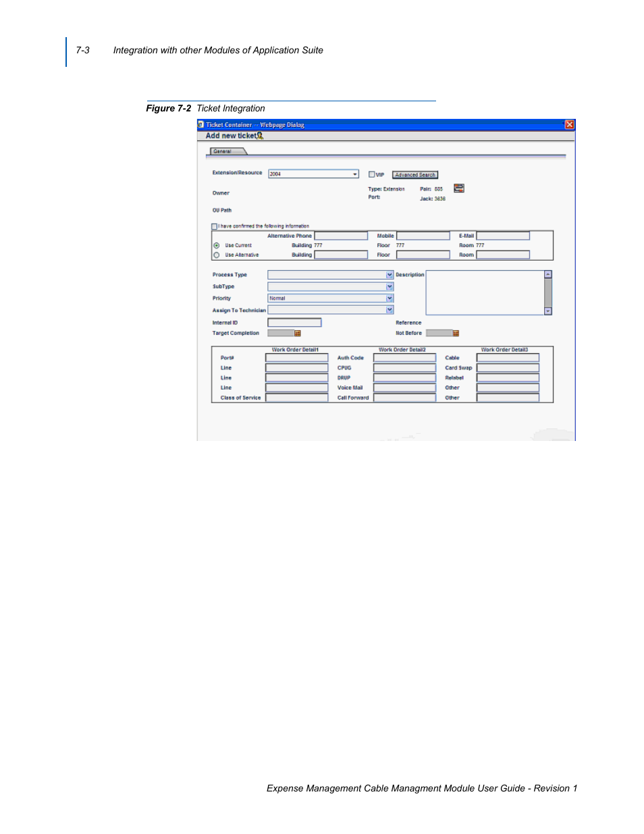Select the Use Alternative radio button
Screen dimensions: 644x834
tap(217, 255)
